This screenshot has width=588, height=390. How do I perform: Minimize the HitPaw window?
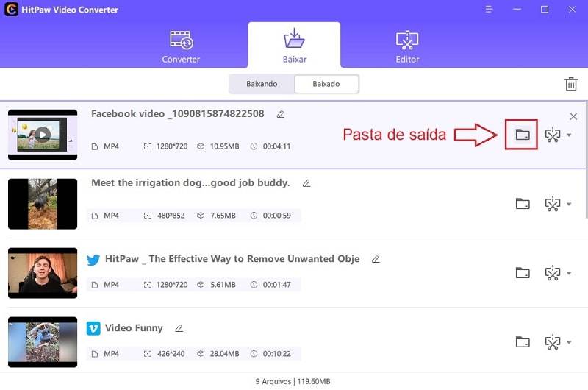click(517, 9)
